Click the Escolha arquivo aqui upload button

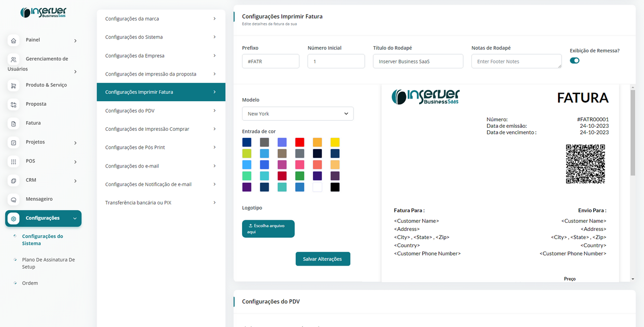[x=268, y=229]
